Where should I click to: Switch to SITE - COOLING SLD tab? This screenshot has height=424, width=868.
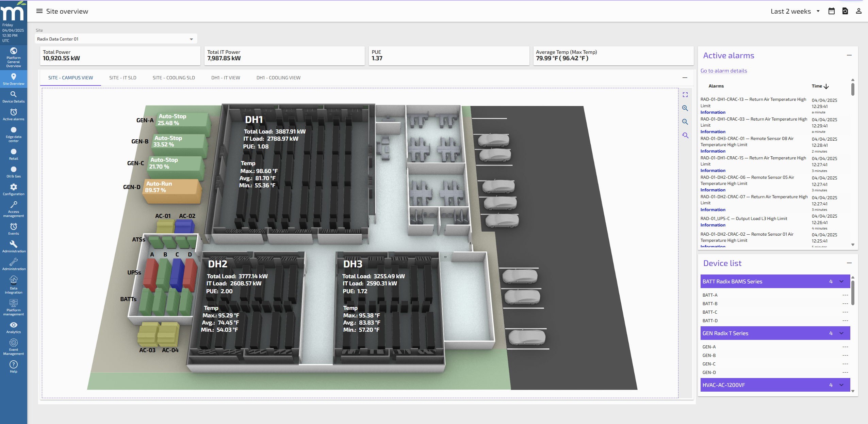[174, 78]
